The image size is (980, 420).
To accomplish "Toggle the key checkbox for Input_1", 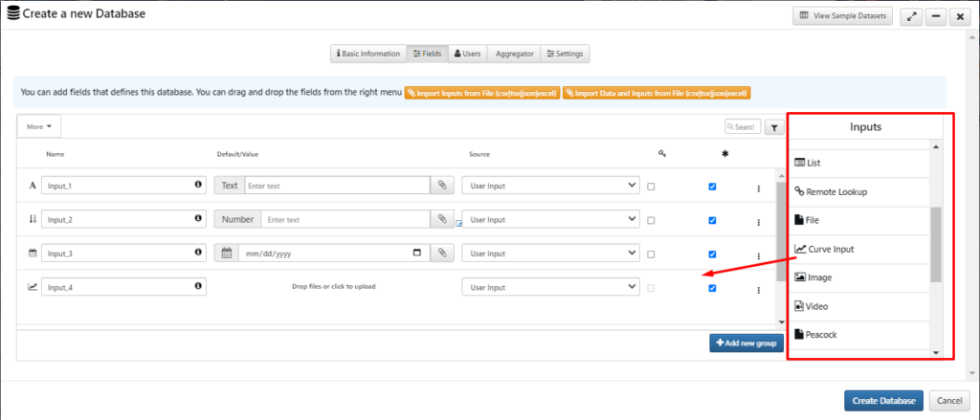I will point(651,187).
